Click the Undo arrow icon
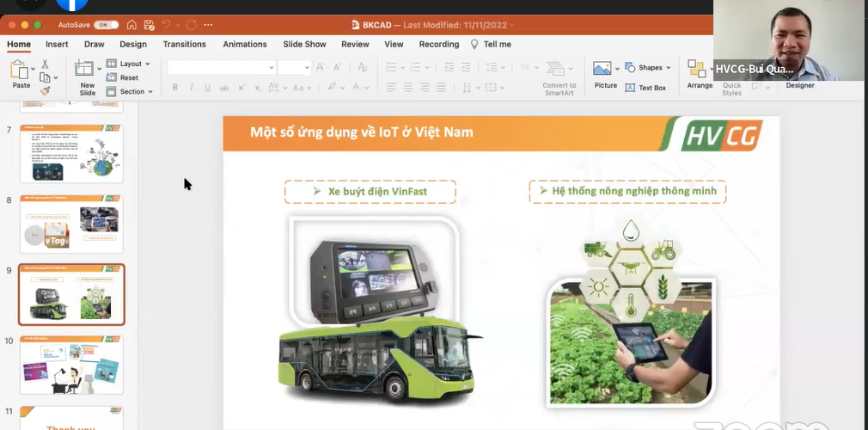The width and height of the screenshot is (868, 430). (x=166, y=24)
